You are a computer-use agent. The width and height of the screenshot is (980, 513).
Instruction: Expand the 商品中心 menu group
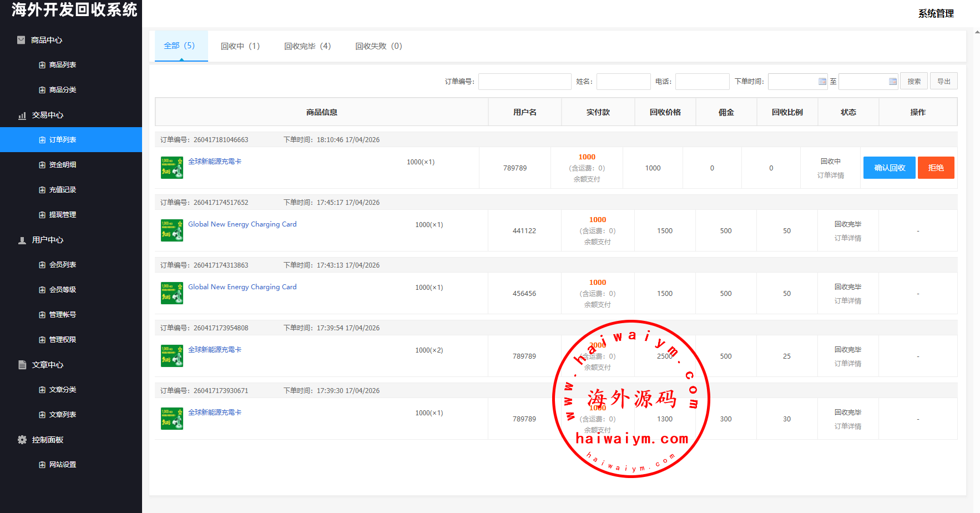click(47, 40)
